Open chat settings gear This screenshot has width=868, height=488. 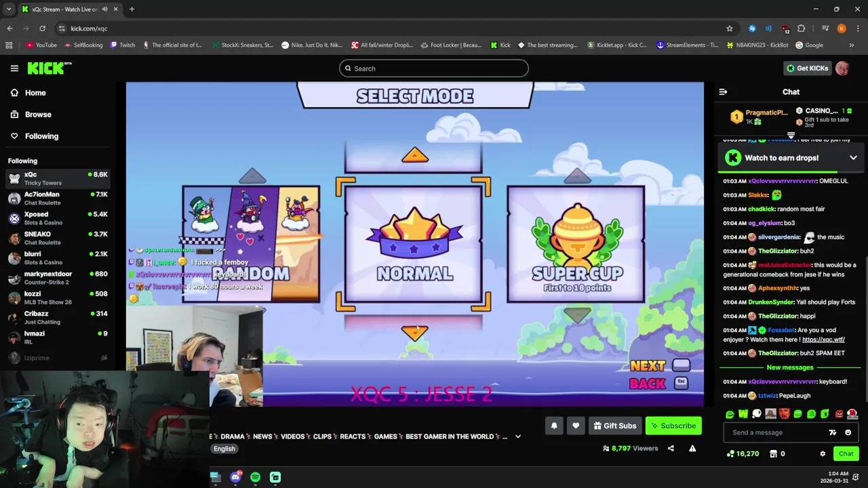[823, 454]
